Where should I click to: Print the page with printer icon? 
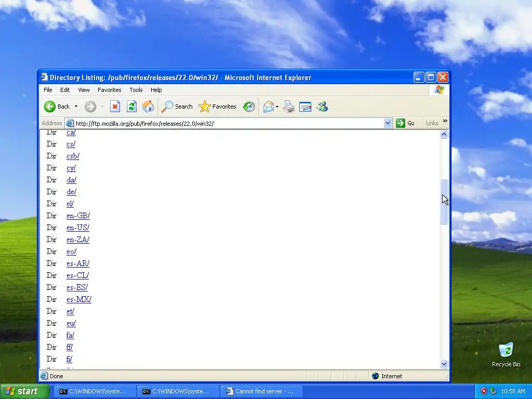point(289,107)
